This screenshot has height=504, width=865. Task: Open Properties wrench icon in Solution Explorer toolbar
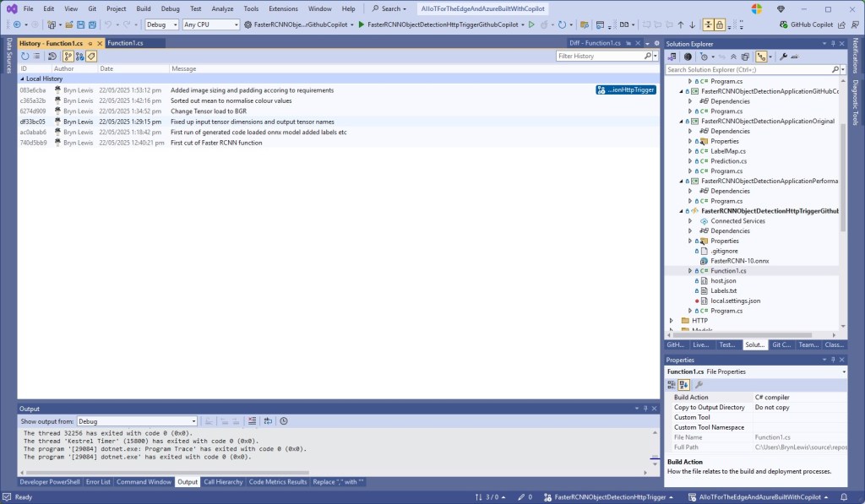click(783, 57)
